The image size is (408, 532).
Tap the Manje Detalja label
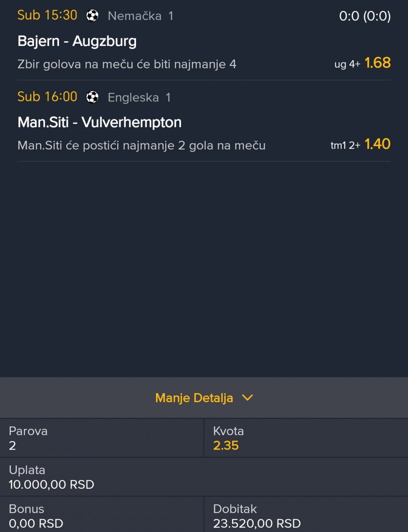pyautogui.click(x=194, y=398)
